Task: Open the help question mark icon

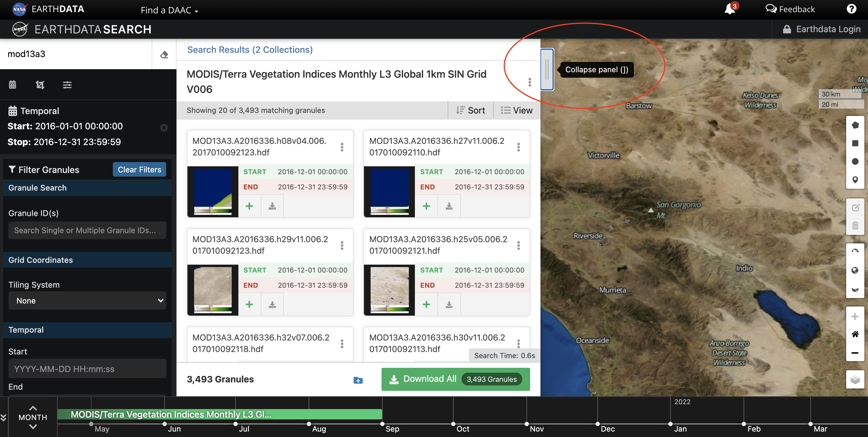Action: 851,9
